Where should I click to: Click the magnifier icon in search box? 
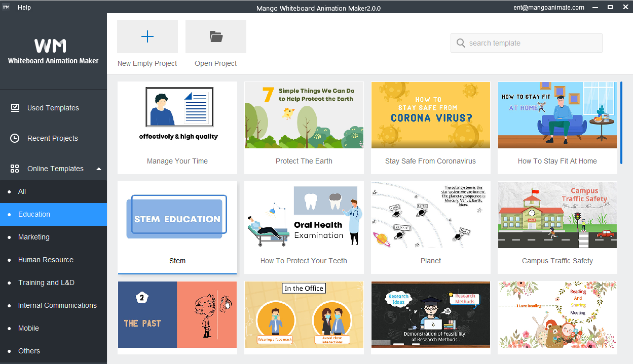pos(461,43)
